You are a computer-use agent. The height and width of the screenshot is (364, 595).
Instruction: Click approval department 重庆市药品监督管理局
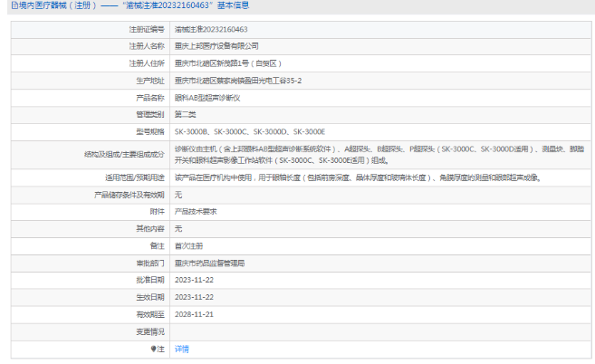209,263
